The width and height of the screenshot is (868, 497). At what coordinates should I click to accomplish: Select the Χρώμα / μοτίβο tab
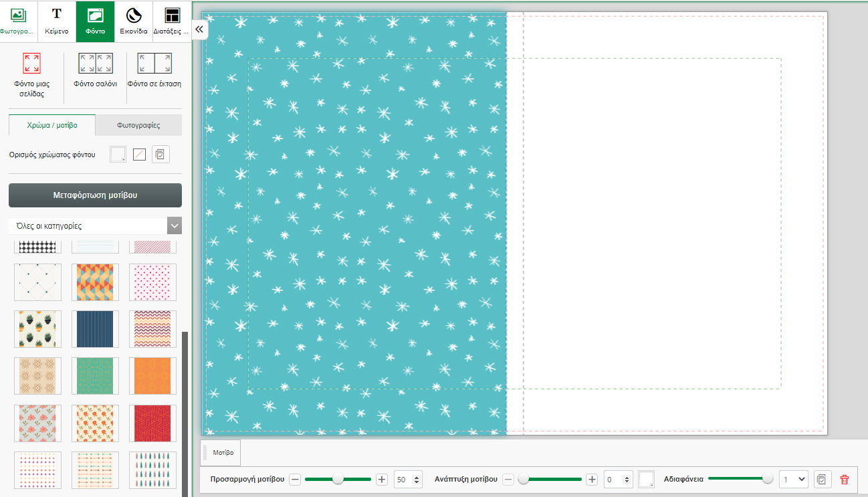click(x=51, y=125)
